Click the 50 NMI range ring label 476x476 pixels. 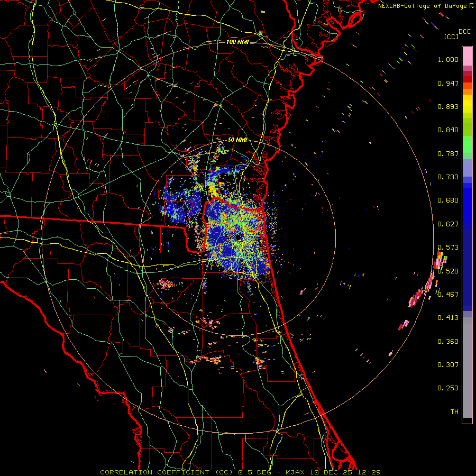tap(237, 140)
